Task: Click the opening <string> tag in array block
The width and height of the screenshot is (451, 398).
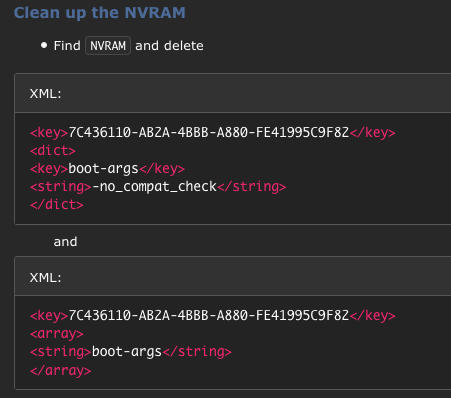Action: (61, 352)
